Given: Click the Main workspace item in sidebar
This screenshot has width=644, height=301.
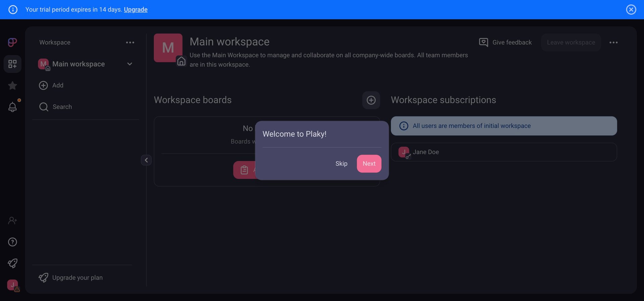Looking at the screenshot, I should (85, 64).
